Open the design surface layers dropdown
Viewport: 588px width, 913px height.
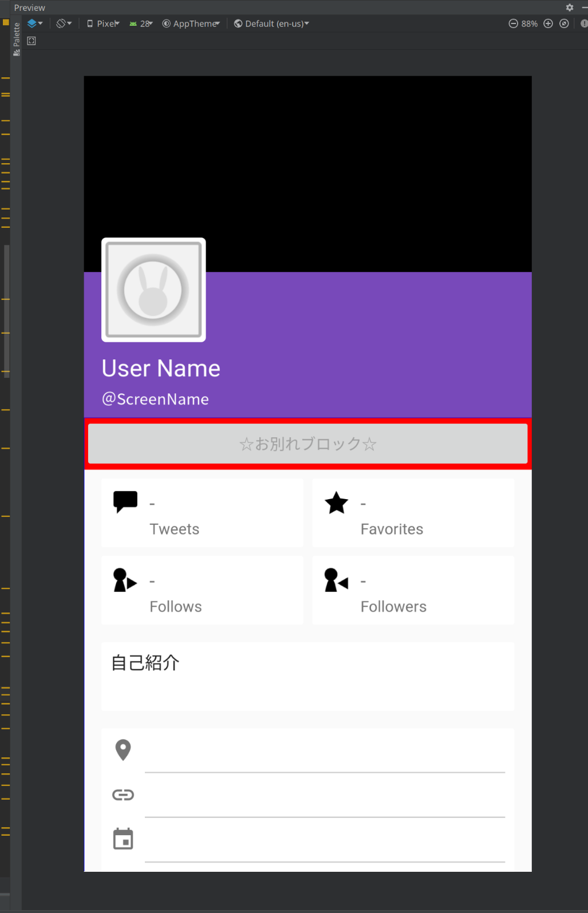coord(35,23)
